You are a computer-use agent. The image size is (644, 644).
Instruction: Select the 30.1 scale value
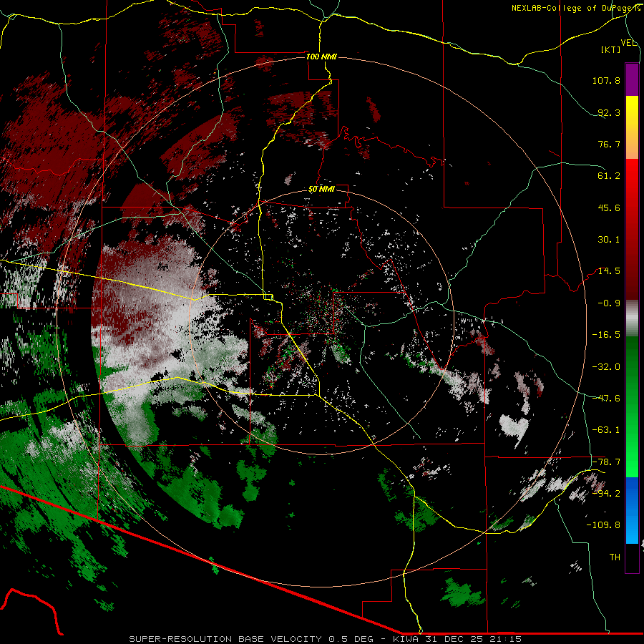tap(609, 240)
